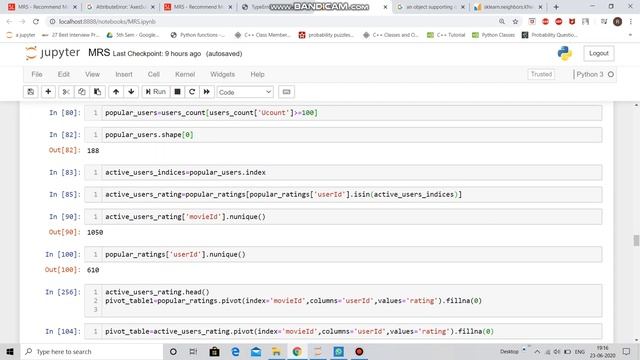This screenshot has height=360, width=640.
Task: Click output value 610
Action: coord(93,270)
